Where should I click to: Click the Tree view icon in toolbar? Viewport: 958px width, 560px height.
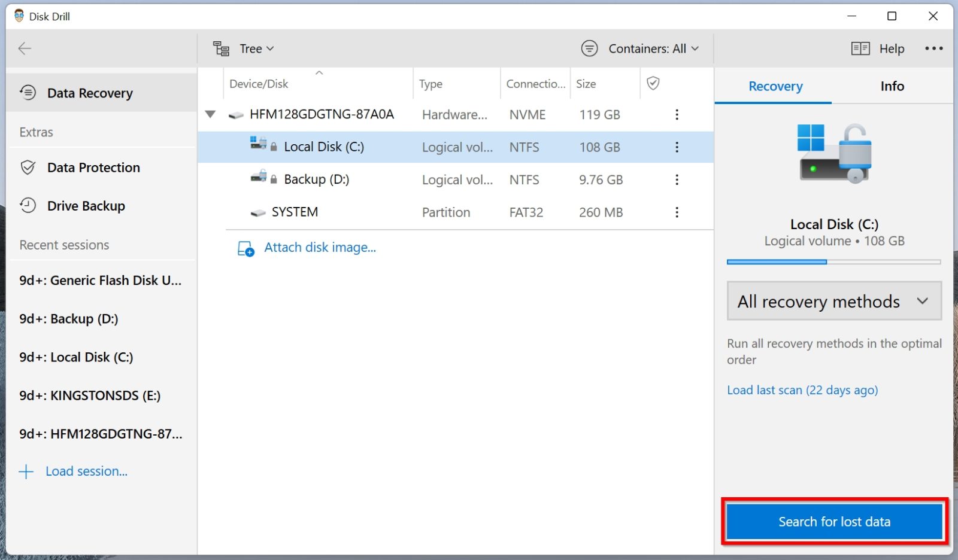click(x=220, y=48)
